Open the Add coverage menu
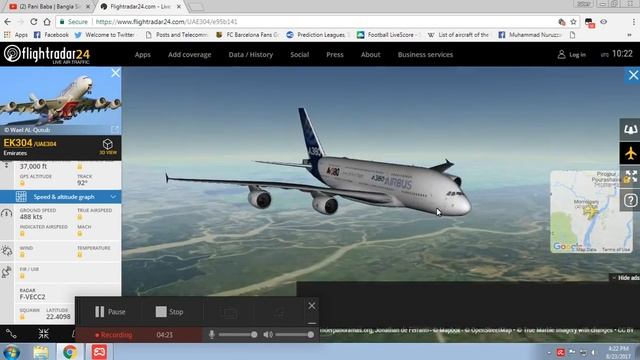Viewport: 640px width, 360px height. click(189, 55)
